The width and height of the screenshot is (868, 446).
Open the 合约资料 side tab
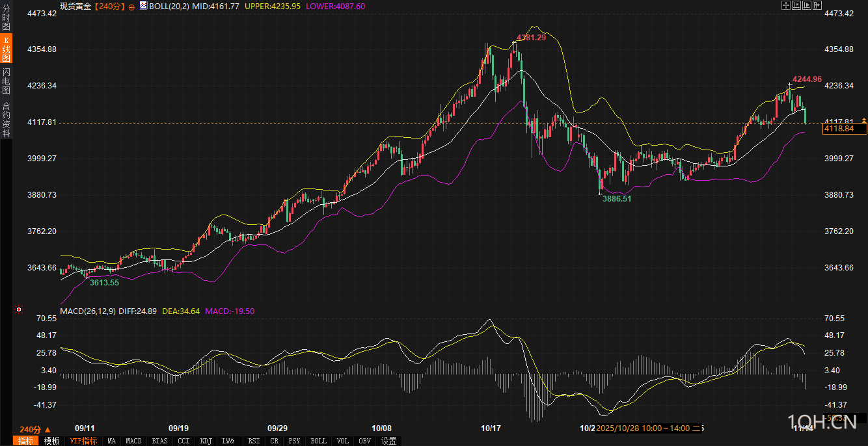click(6, 119)
